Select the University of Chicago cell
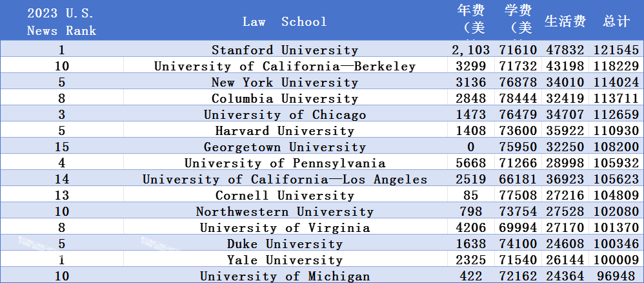This screenshot has height=283, width=644. pos(285,114)
